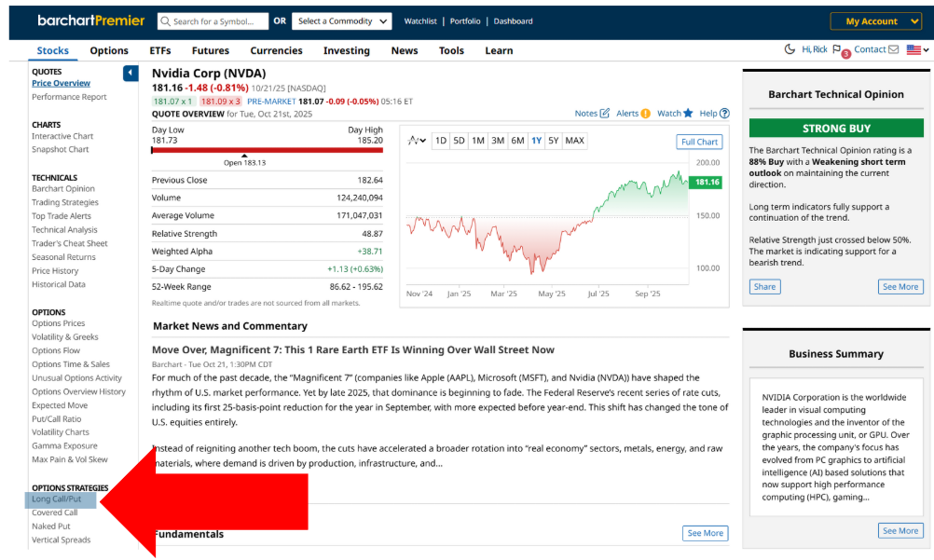The image size is (934, 560).
Task: Open the chart type dropdown icon
Action: pos(417,141)
